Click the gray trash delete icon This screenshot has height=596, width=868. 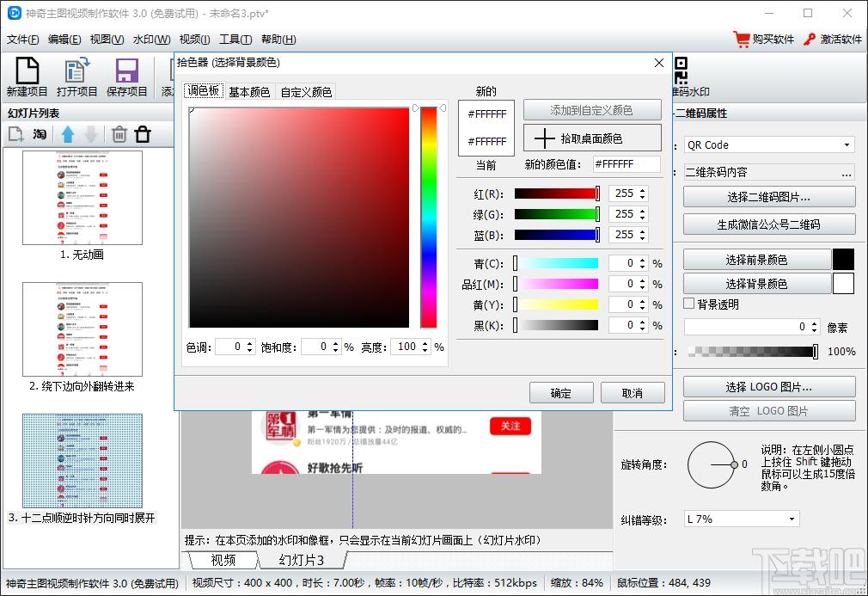click(x=119, y=134)
